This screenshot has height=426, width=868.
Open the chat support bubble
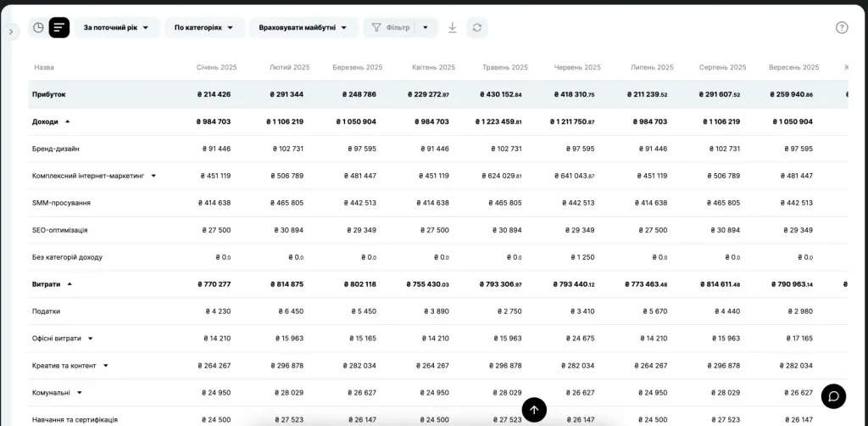coord(833,396)
